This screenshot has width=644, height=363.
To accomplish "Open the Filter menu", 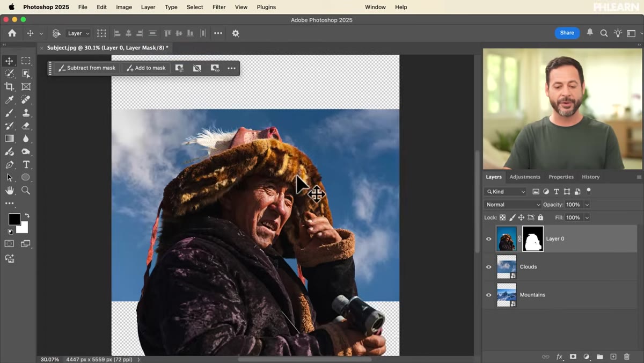I will 219,7.
